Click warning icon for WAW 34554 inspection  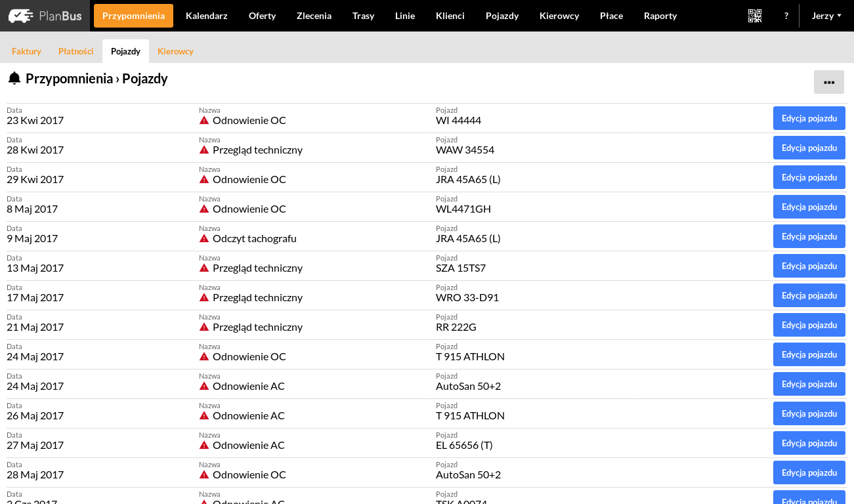coord(204,150)
